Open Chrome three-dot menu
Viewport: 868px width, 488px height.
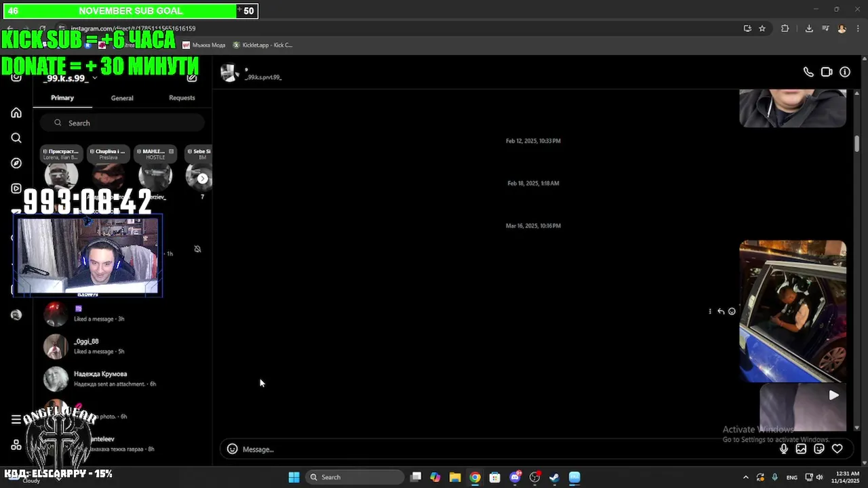[858, 28]
